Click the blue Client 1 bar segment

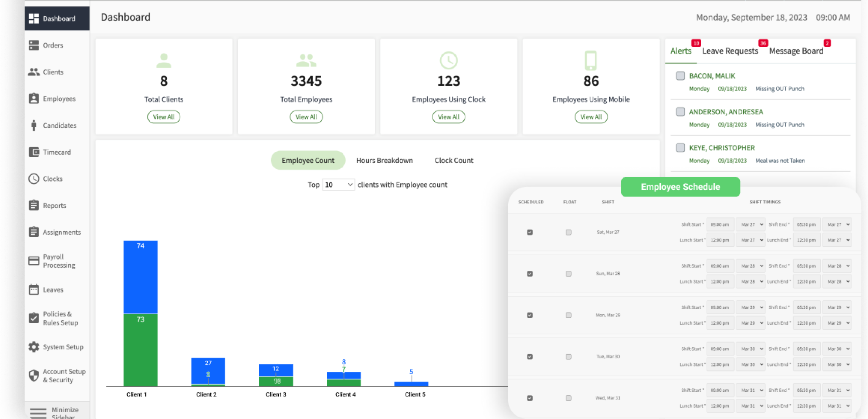[141, 277]
